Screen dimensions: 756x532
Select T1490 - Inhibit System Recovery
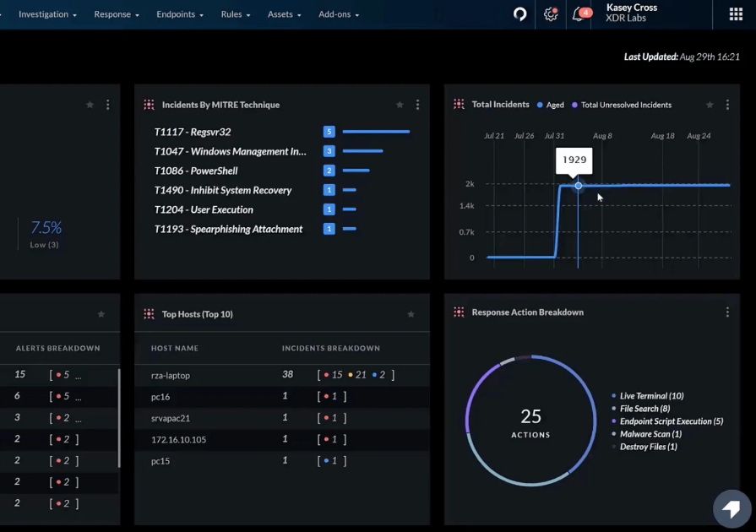click(x=223, y=190)
